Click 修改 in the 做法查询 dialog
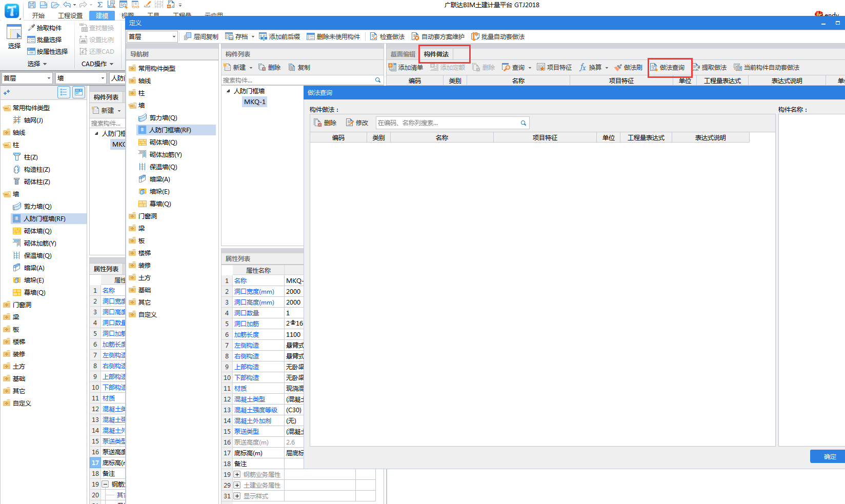Screen dimensions: 845x504 (357, 123)
